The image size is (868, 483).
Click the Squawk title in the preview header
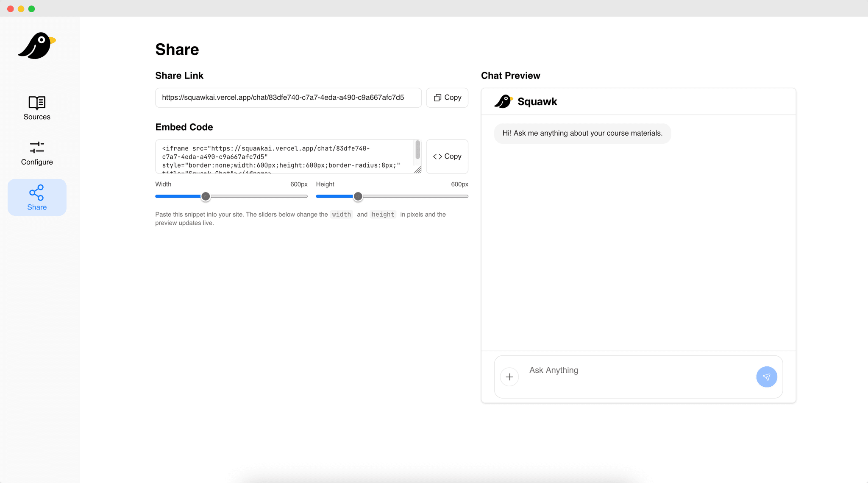point(537,101)
